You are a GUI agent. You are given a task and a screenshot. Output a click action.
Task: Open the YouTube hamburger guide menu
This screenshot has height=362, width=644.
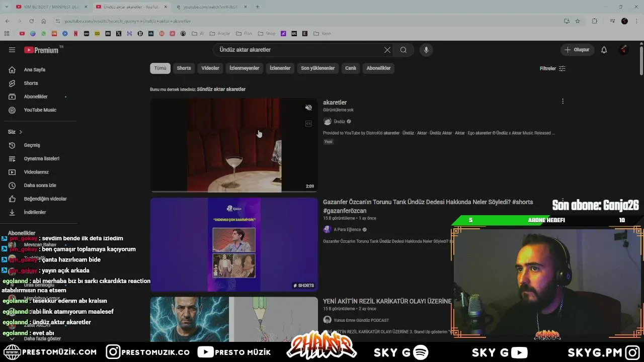pyautogui.click(x=12, y=50)
